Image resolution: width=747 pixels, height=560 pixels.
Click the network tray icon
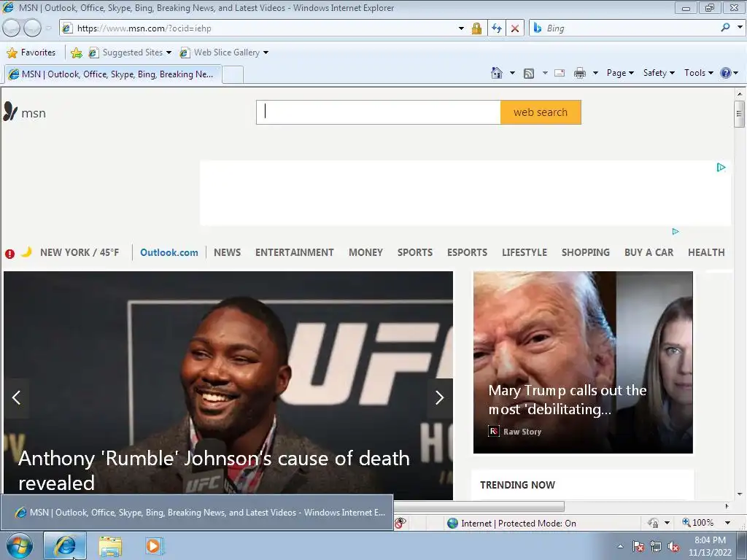coord(656,547)
